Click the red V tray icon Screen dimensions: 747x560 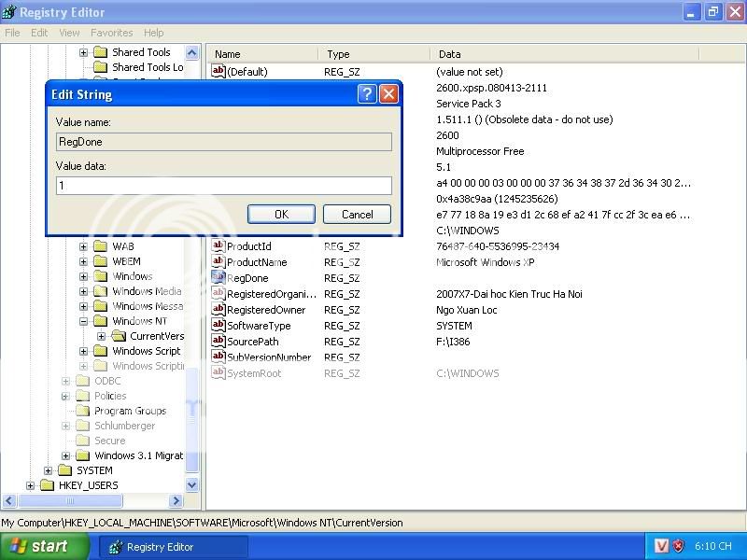(661, 546)
